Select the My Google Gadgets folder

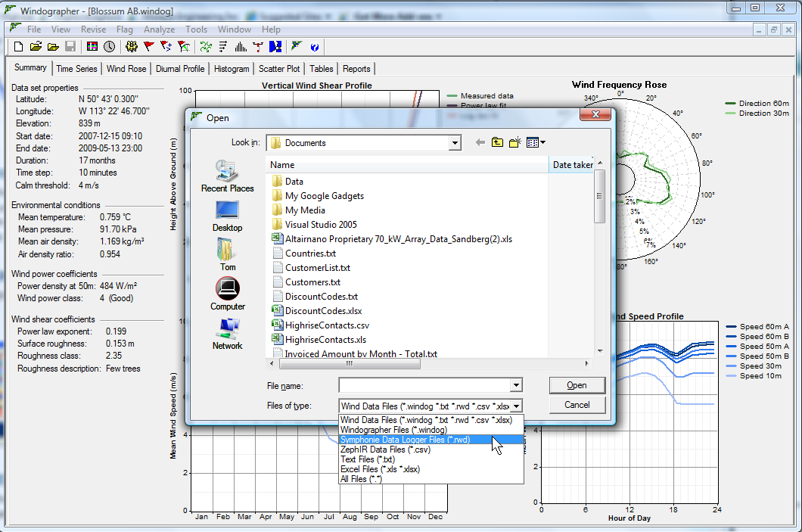[318, 196]
